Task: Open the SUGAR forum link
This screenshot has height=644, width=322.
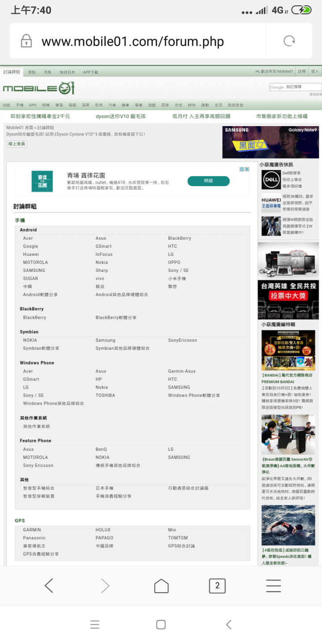Action: pos(30,279)
